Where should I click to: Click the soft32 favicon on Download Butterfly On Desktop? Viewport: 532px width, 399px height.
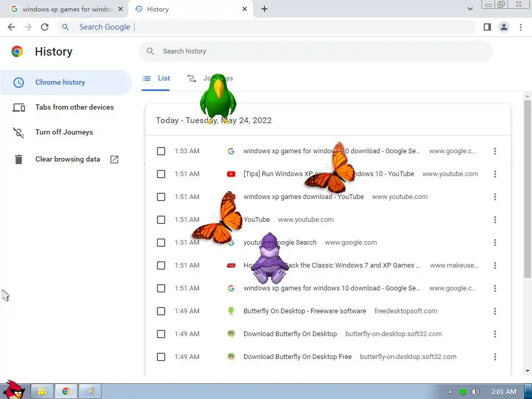(x=231, y=334)
